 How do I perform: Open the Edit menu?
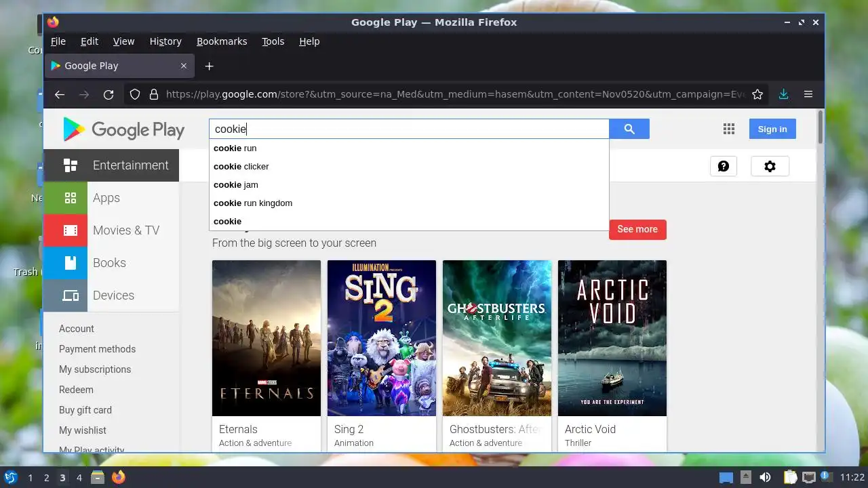pyautogui.click(x=90, y=41)
